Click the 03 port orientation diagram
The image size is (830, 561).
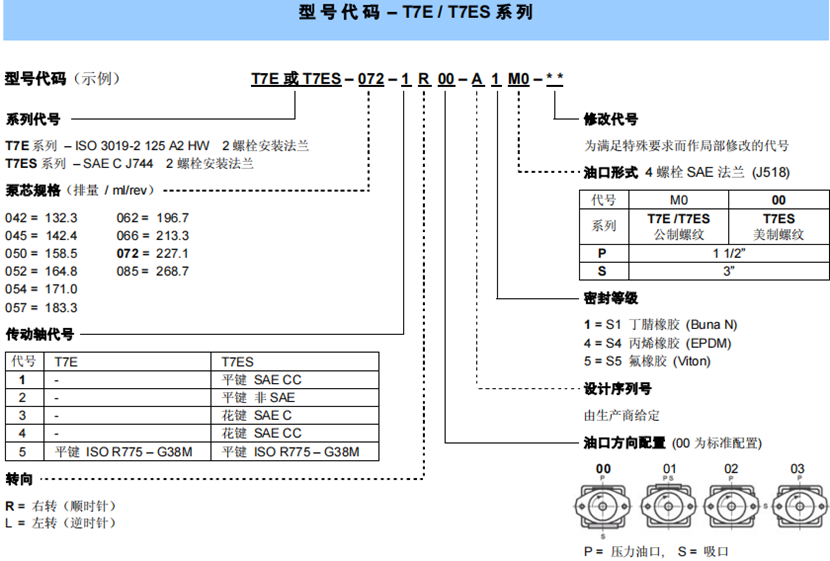800,506
